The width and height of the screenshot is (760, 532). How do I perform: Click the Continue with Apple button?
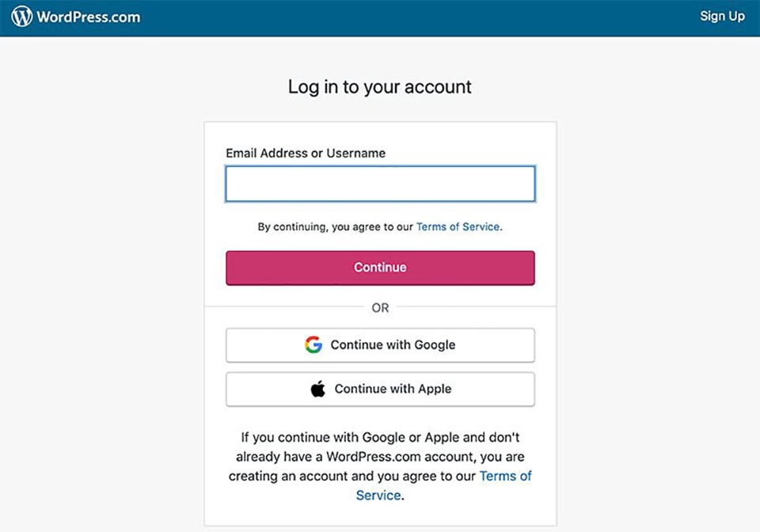tap(380, 389)
